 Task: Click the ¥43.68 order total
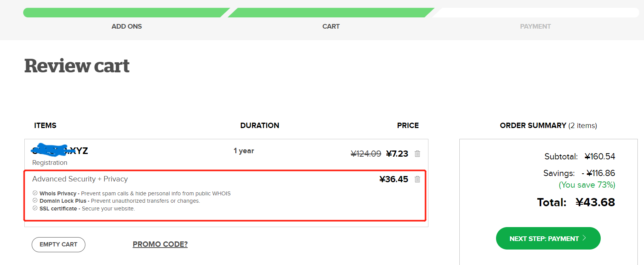595,202
